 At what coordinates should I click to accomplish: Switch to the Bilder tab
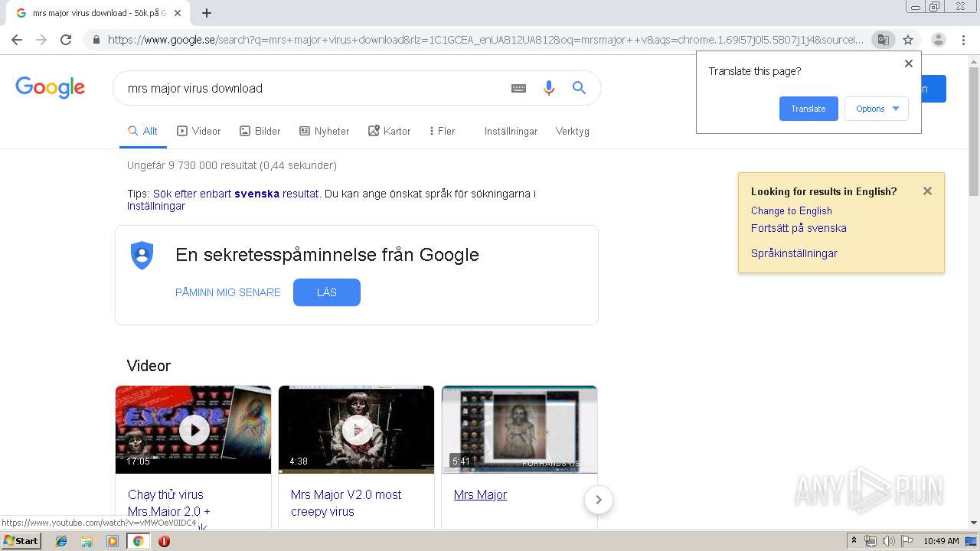click(260, 131)
